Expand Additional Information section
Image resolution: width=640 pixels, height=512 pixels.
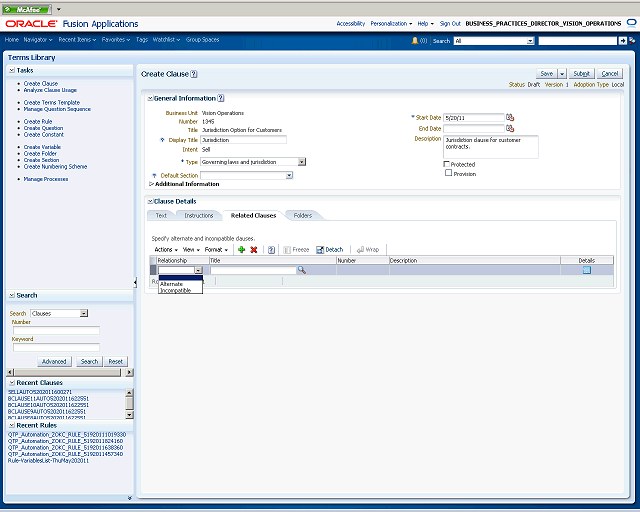[151, 184]
